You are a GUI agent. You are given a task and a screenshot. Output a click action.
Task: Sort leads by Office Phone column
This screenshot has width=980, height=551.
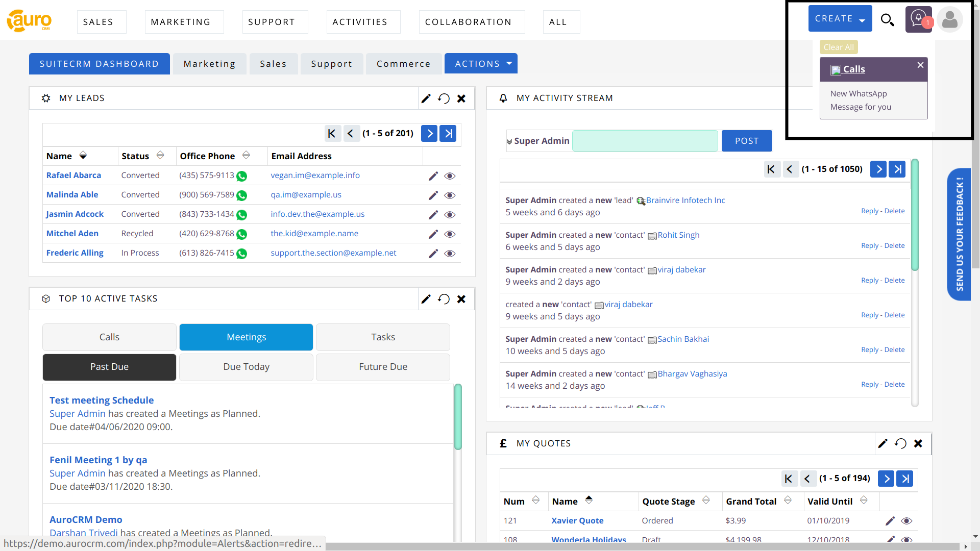click(x=246, y=156)
